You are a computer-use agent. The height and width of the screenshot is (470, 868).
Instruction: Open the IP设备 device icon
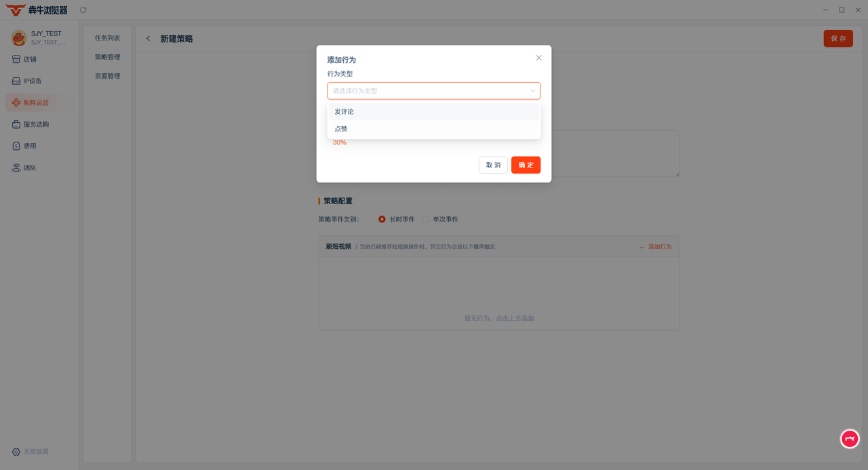pos(16,81)
